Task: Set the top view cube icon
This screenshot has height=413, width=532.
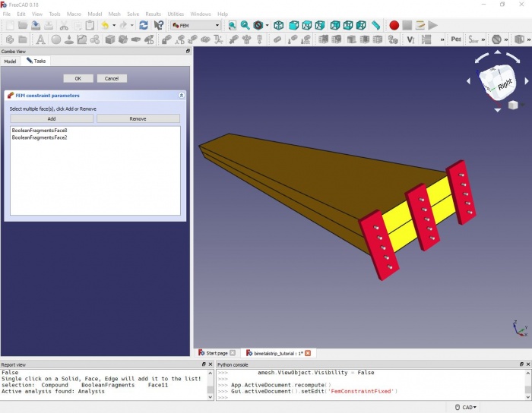Action: click(x=307, y=25)
